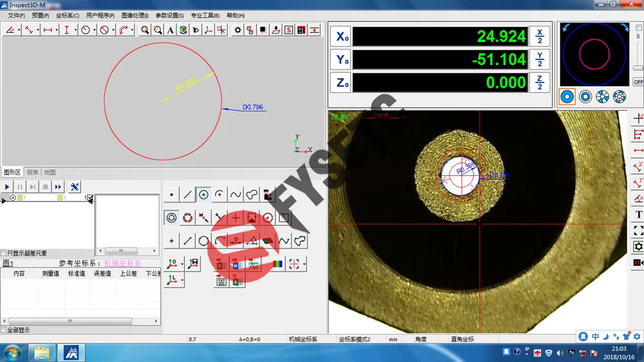644x362 pixels.
Task: Check the '只显示超差元素' checkbox
Action: pos(4,253)
